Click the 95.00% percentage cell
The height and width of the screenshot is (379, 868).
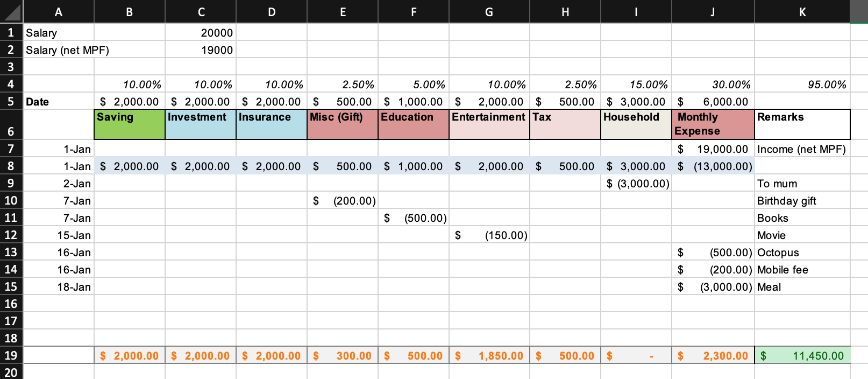click(x=802, y=85)
